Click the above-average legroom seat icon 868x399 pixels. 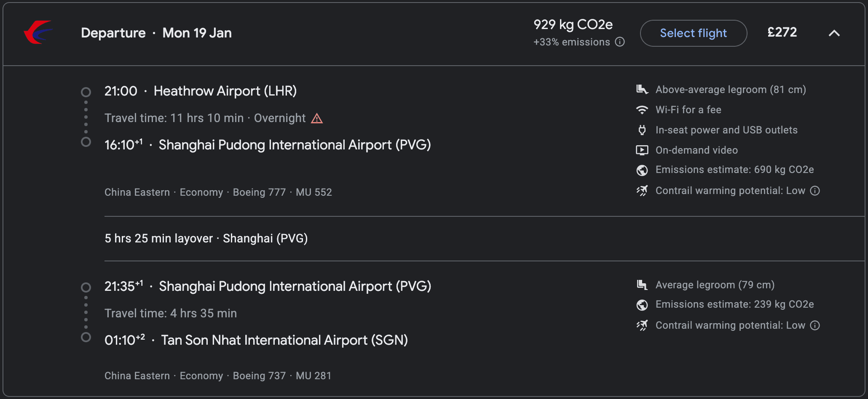[642, 89]
